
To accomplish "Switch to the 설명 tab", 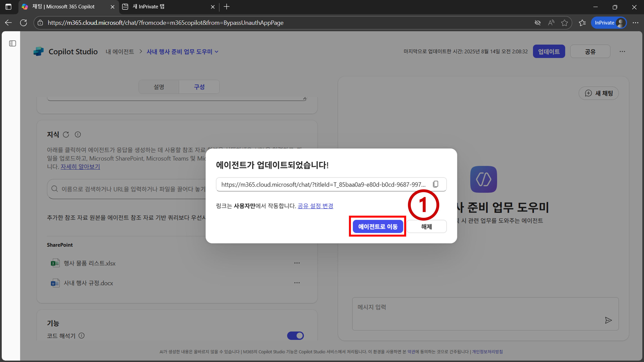I will pyautogui.click(x=159, y=87).
